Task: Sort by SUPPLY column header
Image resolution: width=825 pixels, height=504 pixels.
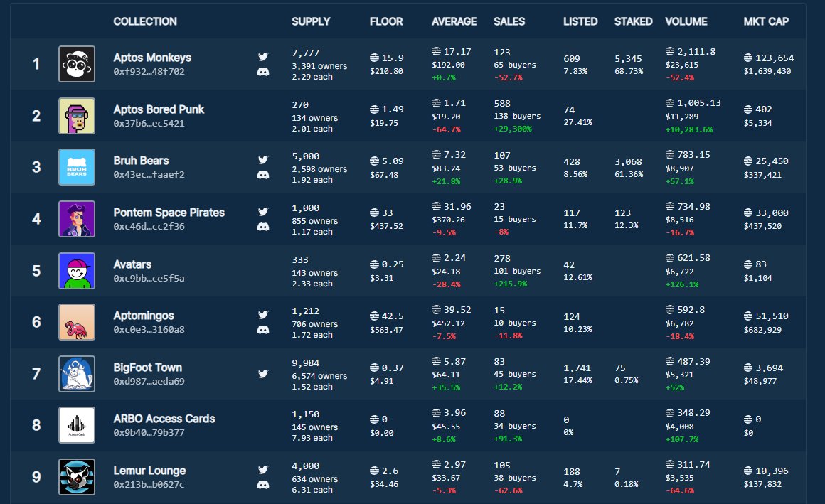Action: point(311,21)
